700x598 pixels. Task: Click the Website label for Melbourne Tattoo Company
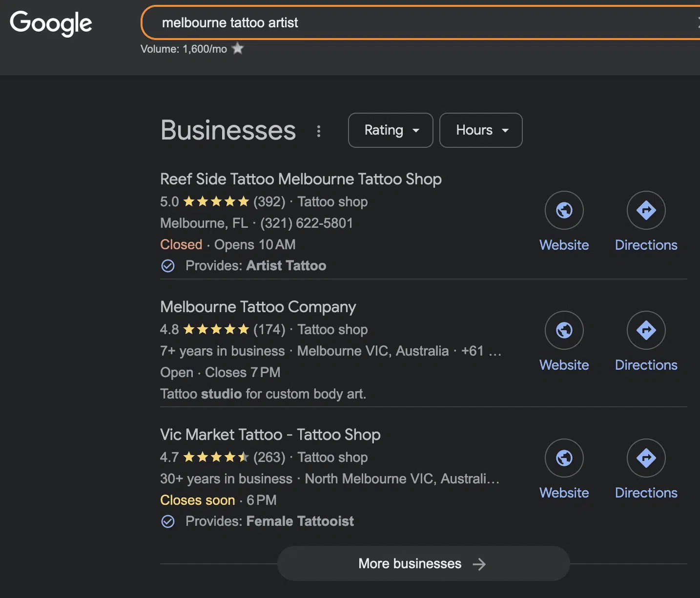coord(564,365)
